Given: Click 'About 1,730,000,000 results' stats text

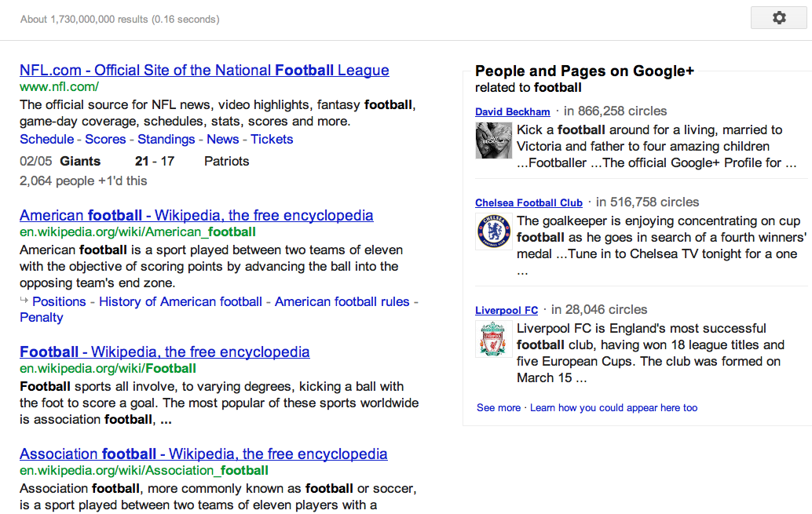Looking at the screenshot, I should 119,19.
